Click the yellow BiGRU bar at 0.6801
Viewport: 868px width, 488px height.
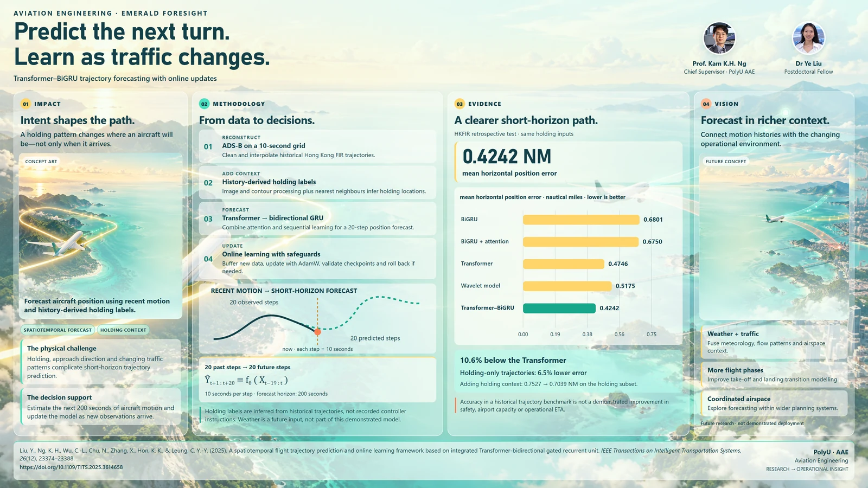pyautogui.click(x=581, y=220)
